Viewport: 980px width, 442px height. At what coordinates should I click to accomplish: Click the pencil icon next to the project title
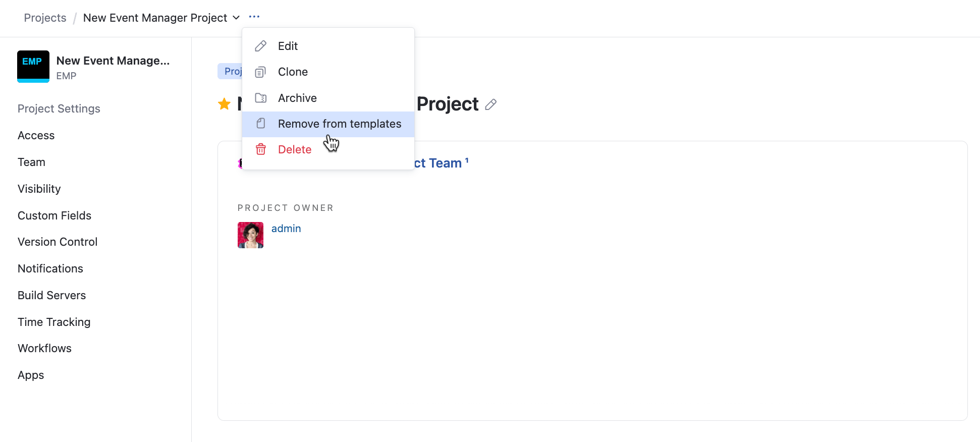coord(491,105)
